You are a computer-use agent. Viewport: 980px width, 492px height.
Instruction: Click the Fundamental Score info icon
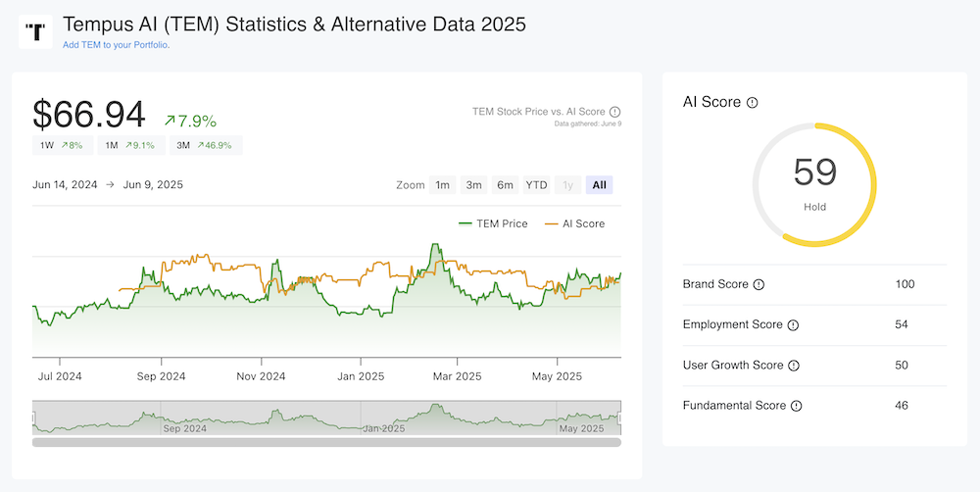[x=796, y=406]
